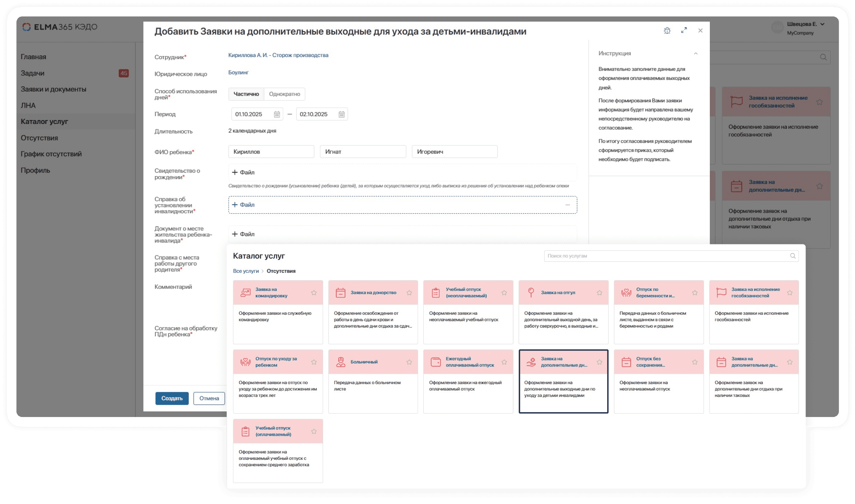Viewport: 855px width, 504px height.
Task: Open the Заявка на командировку service card
Action: (271, 293)
